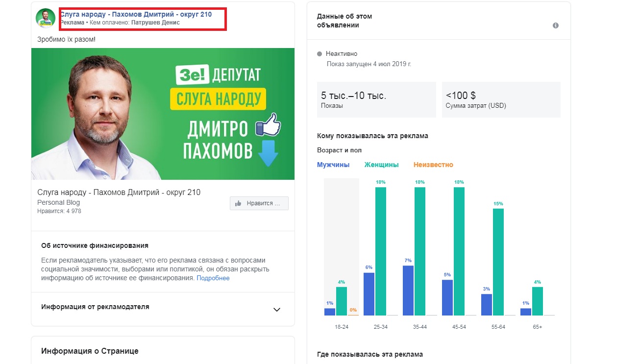The image size is (639, 364).
Task: Click the thumbs-up graphic in ad banner
Action: click(268, 124)
